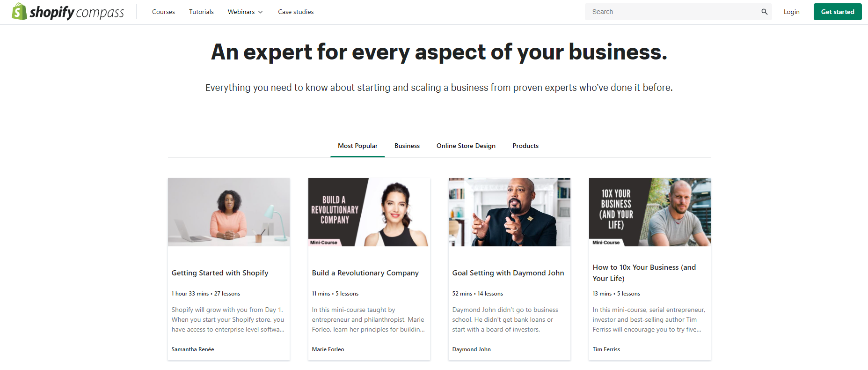Expand the Webinars chevron arrow
The height and width of the screenshot is (370, 868).
click(261, 12)
